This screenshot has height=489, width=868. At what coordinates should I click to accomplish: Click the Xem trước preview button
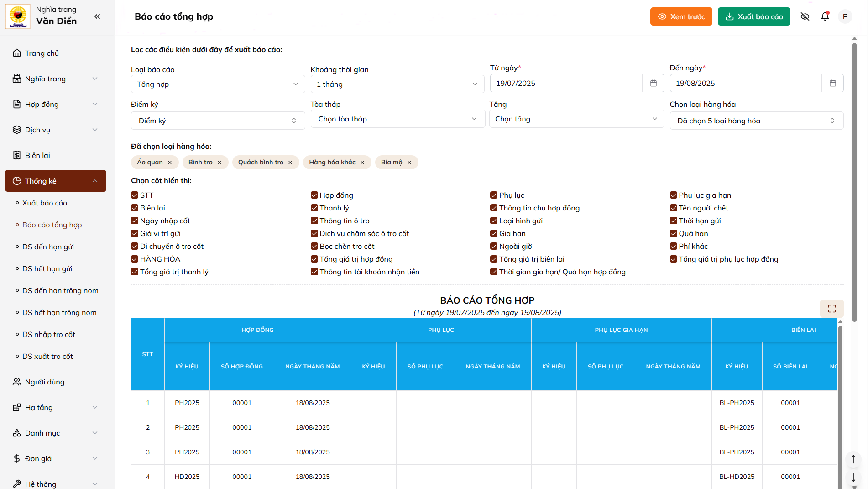[x=681, y=16]
